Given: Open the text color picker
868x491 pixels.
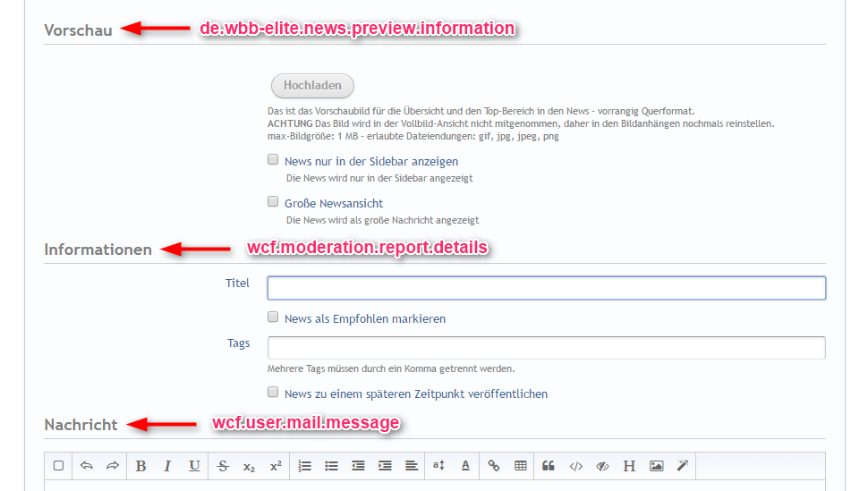Looking at the screenshot, I should click(x=465, y=466).
